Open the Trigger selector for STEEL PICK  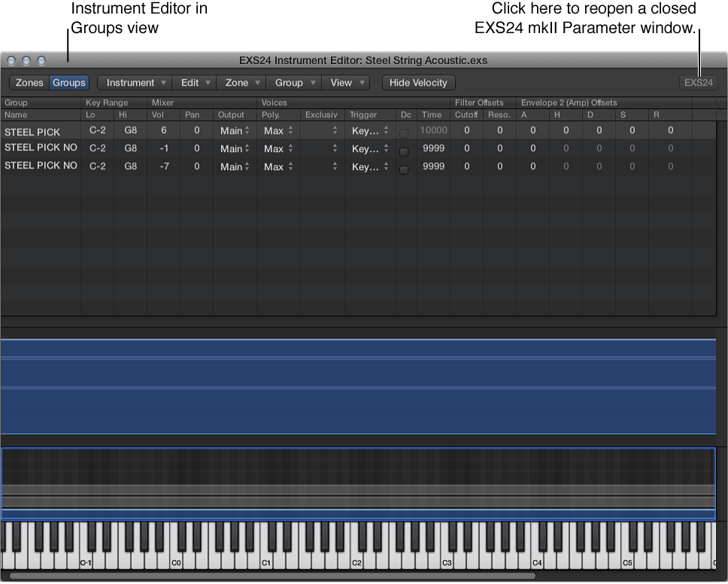coord(369,131)
